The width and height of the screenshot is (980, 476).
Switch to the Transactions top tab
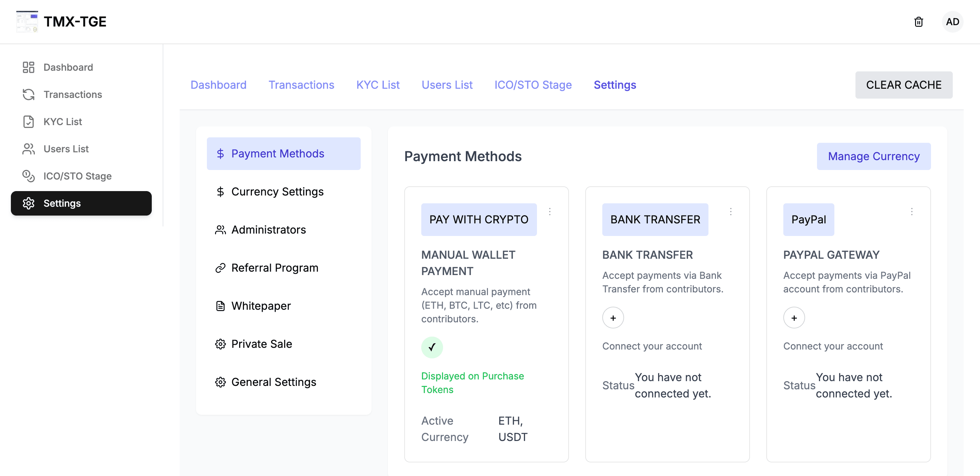(301, 85)
